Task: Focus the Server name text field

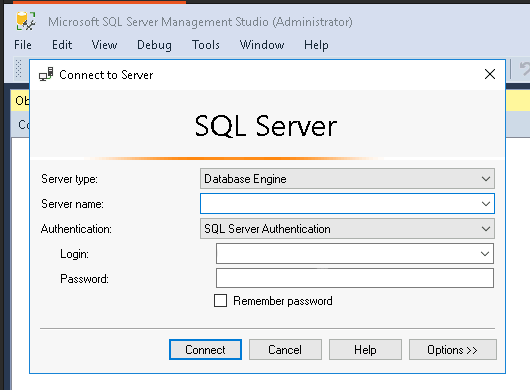Action: click(340, 204)
